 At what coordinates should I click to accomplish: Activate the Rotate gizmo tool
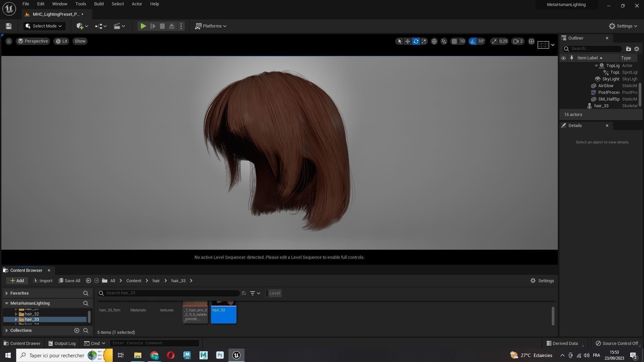click(x=416, y=41)
